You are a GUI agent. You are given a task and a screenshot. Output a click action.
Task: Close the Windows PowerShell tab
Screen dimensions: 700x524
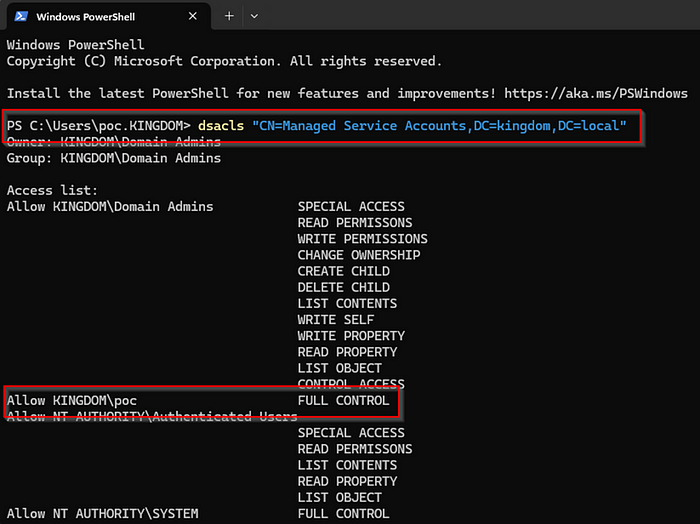click(x=192, y=16)
